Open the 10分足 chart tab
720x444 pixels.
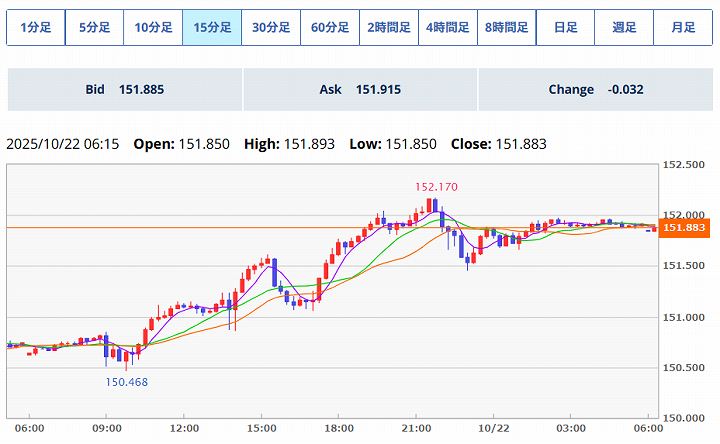click(x=153, y=28)
